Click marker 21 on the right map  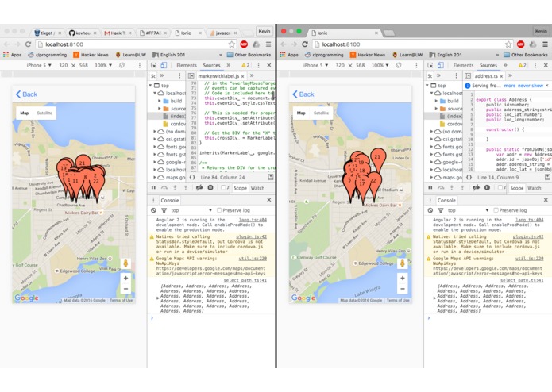pyautogui.click(x=377, y=157)
